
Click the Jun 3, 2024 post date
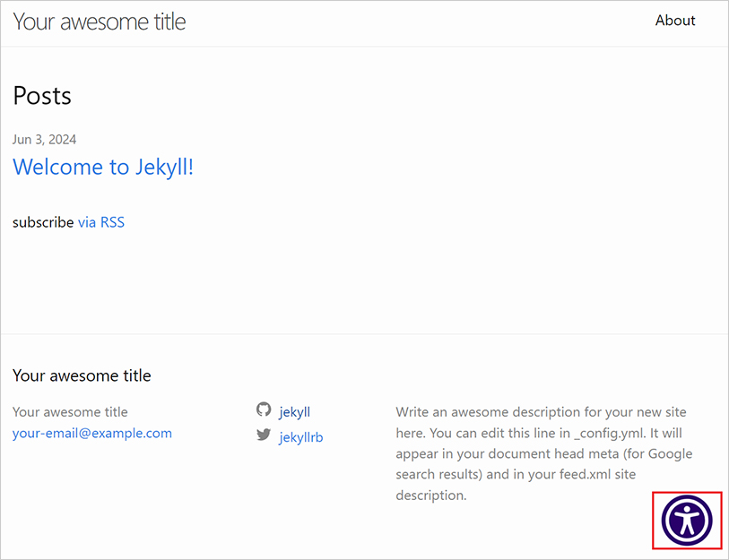[x=45, y=139]
